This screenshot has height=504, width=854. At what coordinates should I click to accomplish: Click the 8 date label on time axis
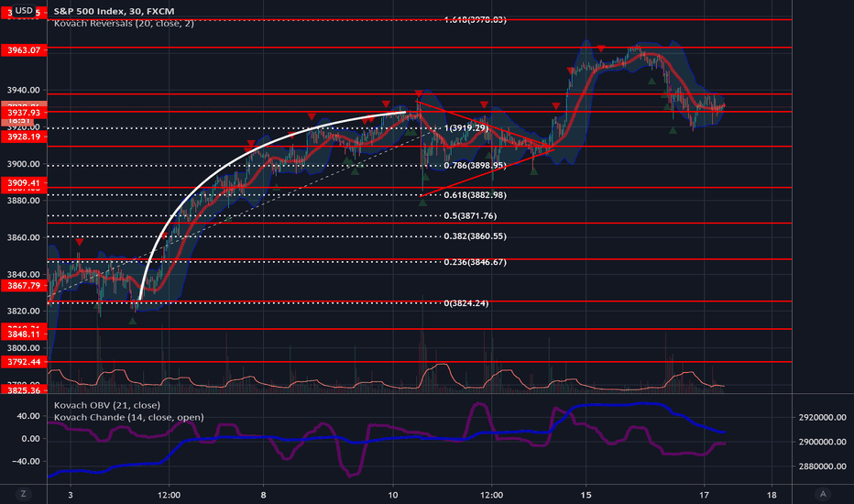[x=263, y=495]
